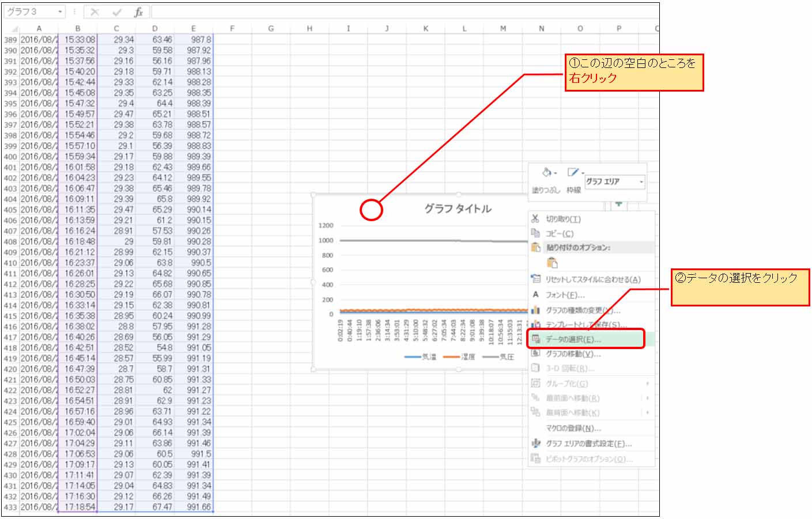Click the 湿度 legend entry in chart

point(467,357)
